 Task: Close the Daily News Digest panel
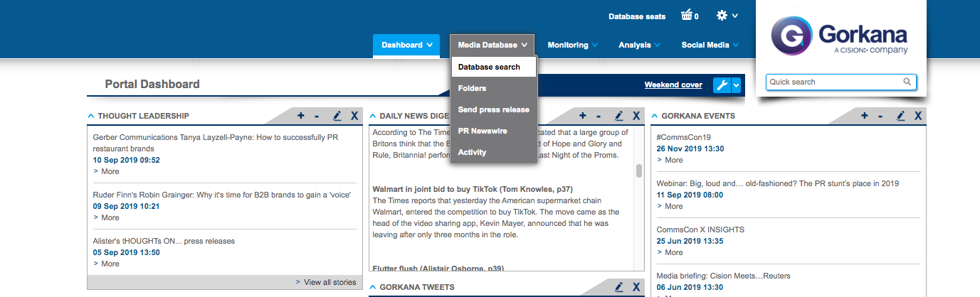636,116
